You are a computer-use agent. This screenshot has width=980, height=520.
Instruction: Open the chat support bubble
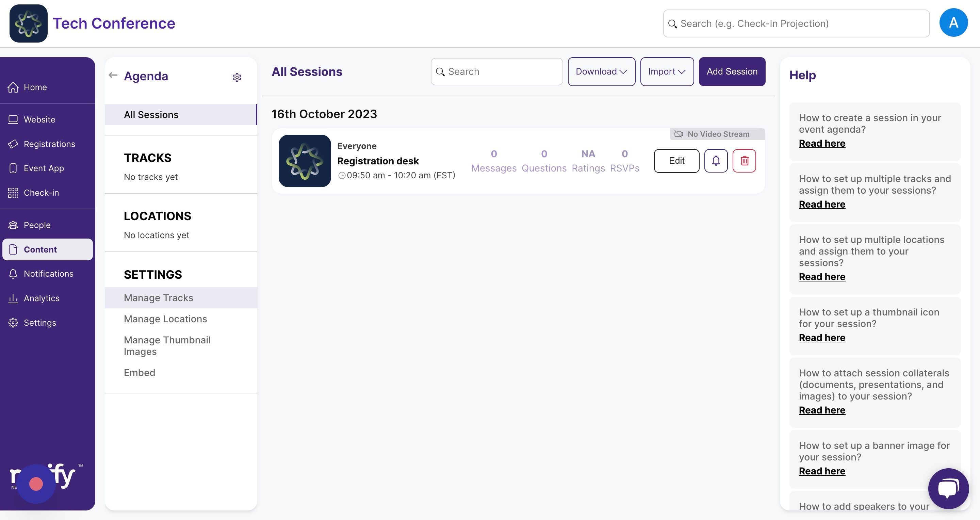[x=948, y=488]
